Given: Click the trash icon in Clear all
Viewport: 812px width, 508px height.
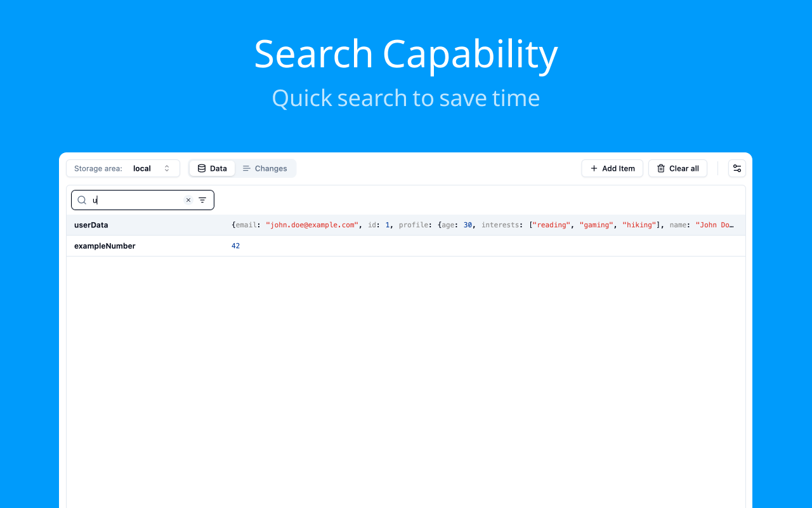Looking at the screenshot, I should (x=661, y=168).
